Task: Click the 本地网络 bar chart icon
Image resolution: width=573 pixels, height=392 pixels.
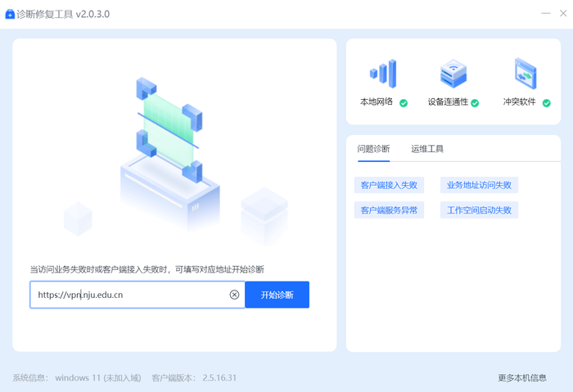Action: pos(383,74)
